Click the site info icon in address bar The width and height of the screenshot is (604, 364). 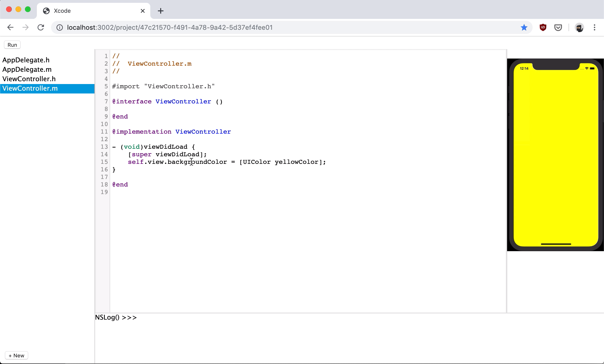pos(60,27)
